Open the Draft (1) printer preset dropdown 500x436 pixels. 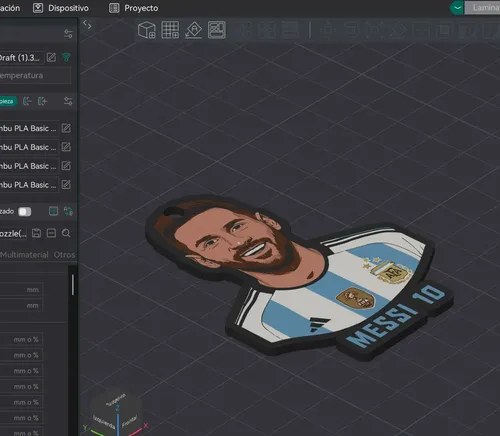click(x=21, y=58)
